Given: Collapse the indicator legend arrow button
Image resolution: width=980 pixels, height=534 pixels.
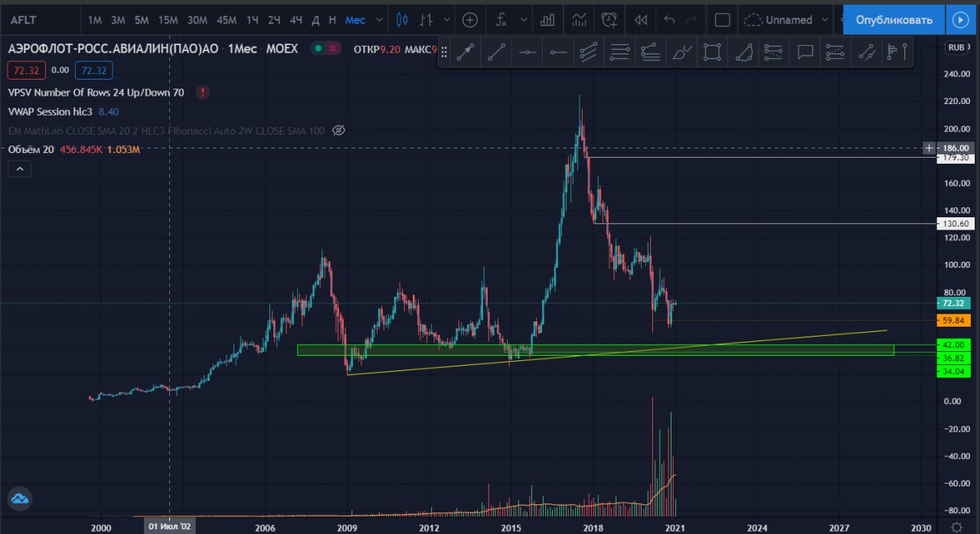Looking at the screenshot, I should point(20,168).
